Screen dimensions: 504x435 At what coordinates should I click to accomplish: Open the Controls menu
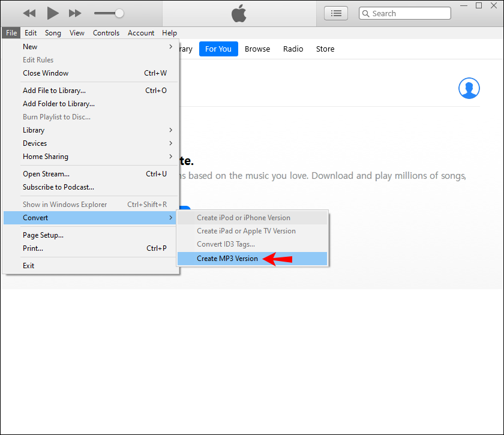pyautogui.click(x=106, y=33)
